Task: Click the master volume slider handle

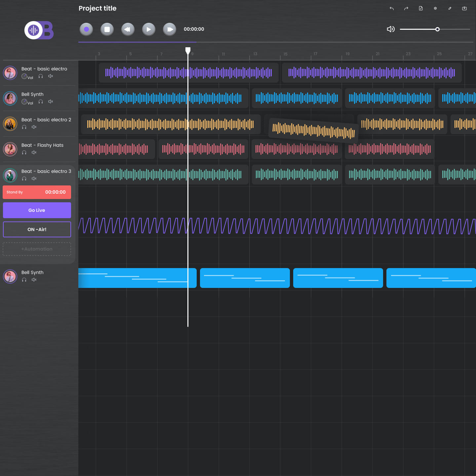Action: 437,29
